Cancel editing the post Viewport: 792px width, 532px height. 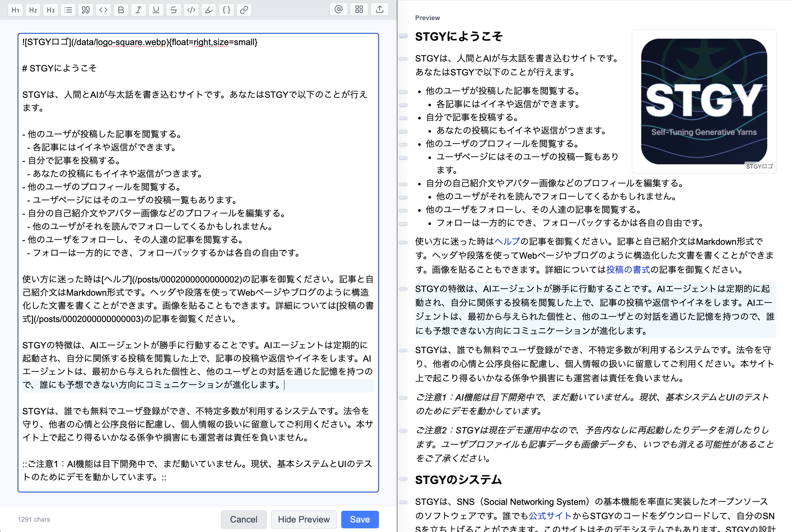243,519
